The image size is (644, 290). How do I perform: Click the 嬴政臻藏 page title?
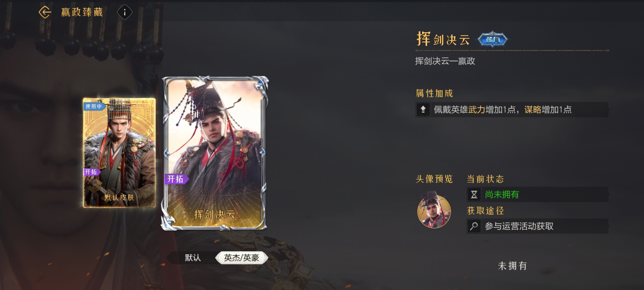coord(82,12)
